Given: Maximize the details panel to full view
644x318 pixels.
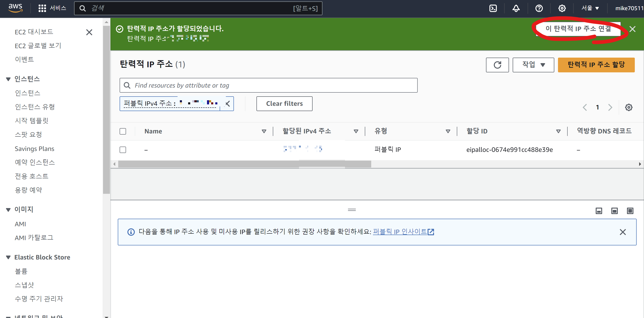Looking at the screenshot, I should pos(630,211).
